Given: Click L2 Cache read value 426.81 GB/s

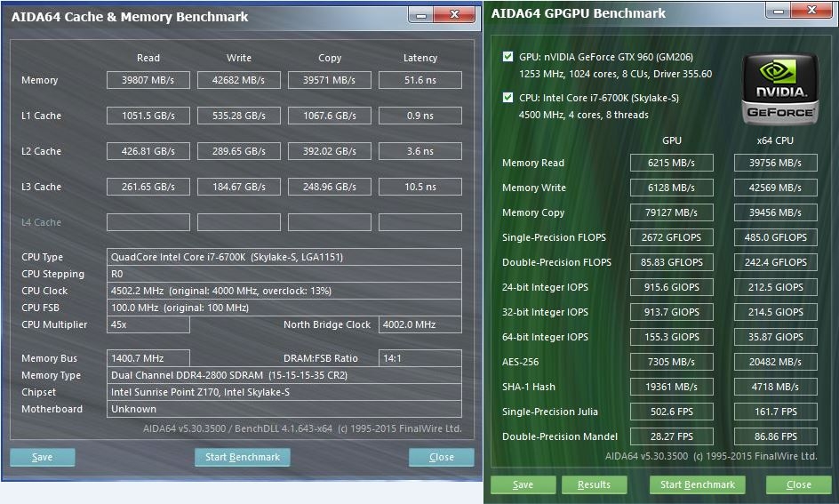Looking at the screenshot, I should point(148,151).
